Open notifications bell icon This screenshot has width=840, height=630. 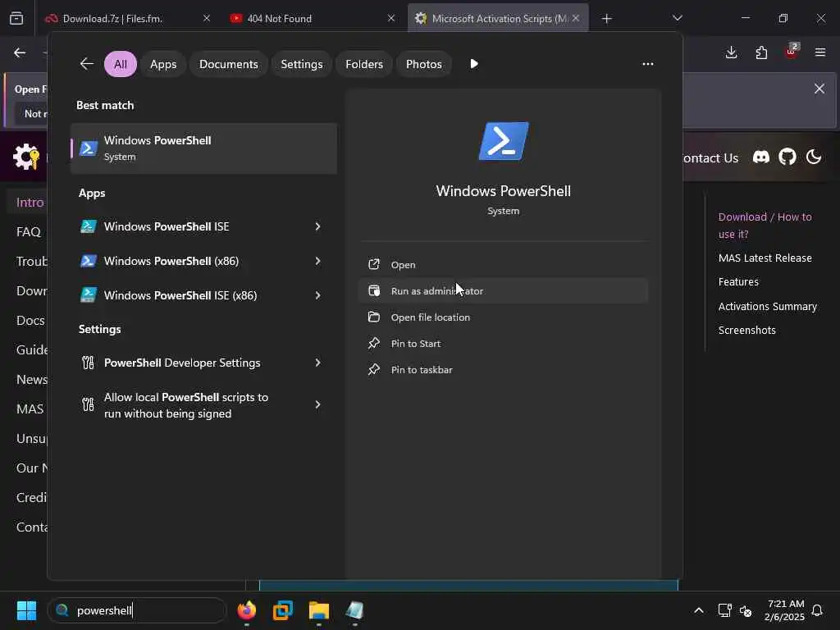[x=818, y=610]
